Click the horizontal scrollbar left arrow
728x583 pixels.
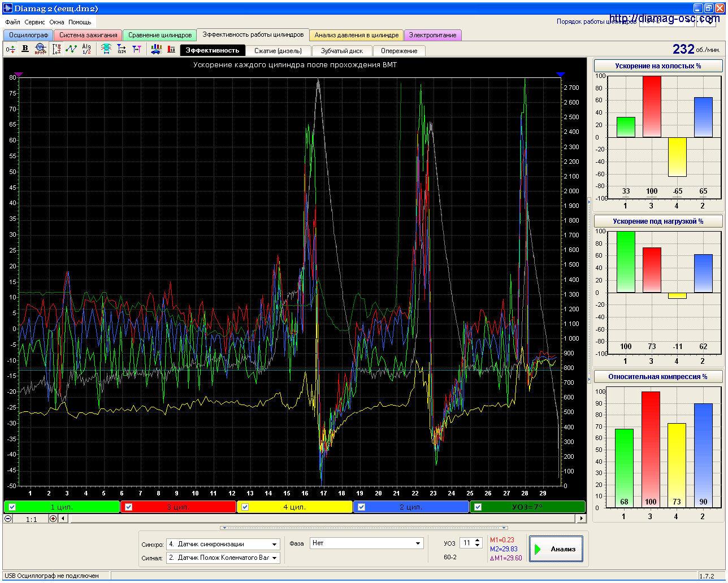[63, 519]
